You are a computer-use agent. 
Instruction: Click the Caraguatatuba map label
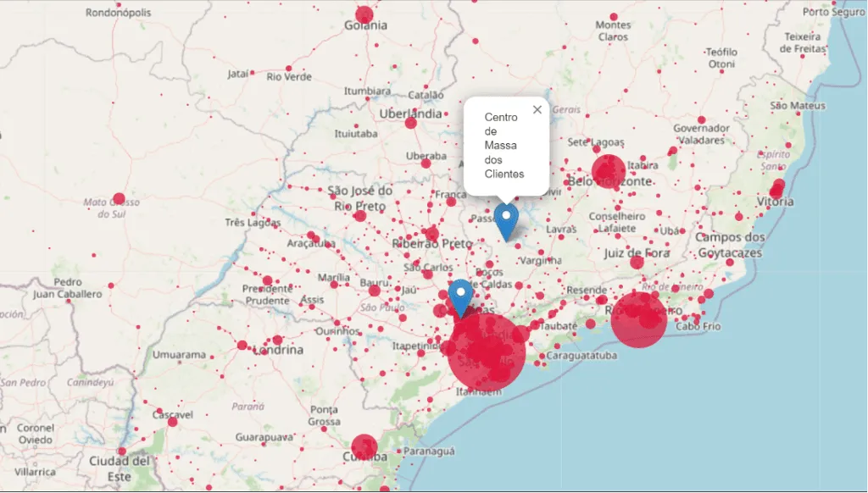(581, 355)
